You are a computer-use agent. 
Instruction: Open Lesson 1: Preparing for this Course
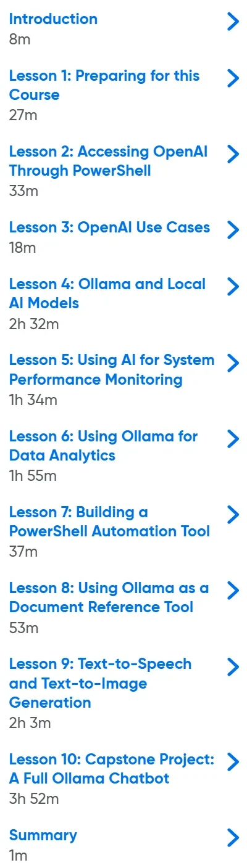click(104, 86)
